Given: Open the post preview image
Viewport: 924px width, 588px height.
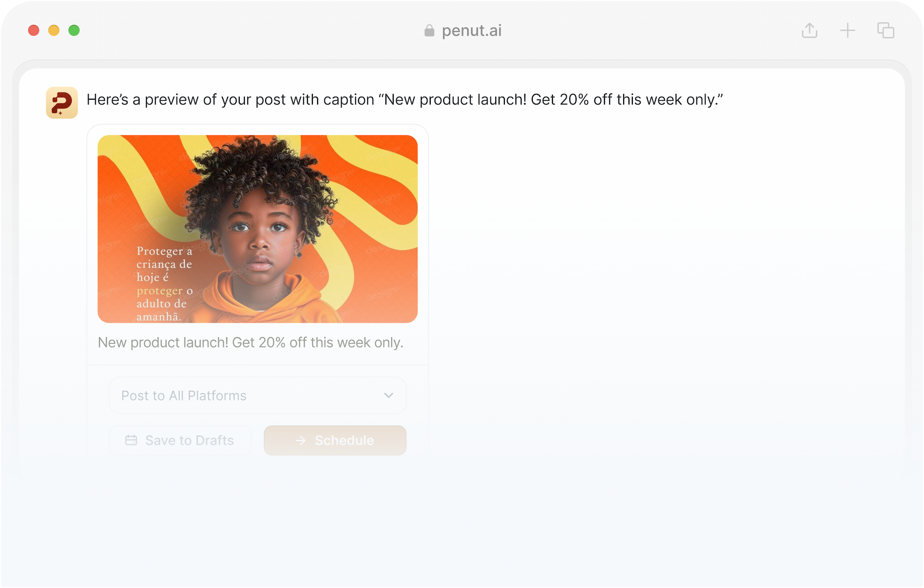Looking at the screenshot, I should coord(257,229).
